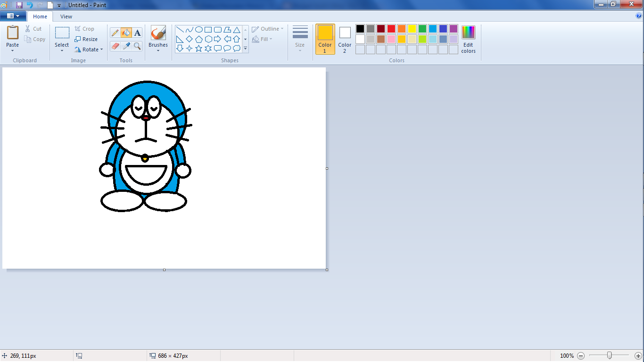Viewport: 644px width, 362px height.
Task: Click the New document icon in quick access toolbar
Action: pos(50,5)
